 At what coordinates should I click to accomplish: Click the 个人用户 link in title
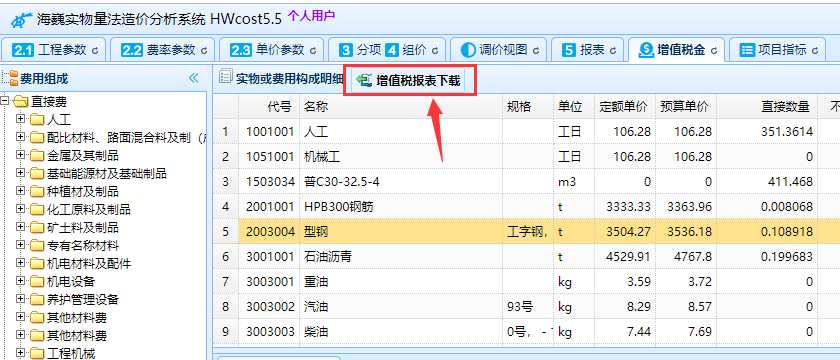pyautogui.click(x=311, y=16)
